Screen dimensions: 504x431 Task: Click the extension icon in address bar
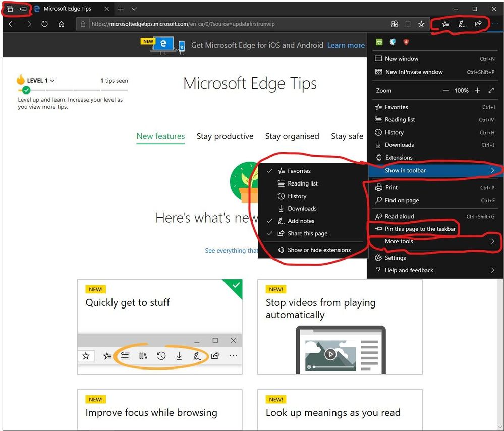tap(395, 24)
